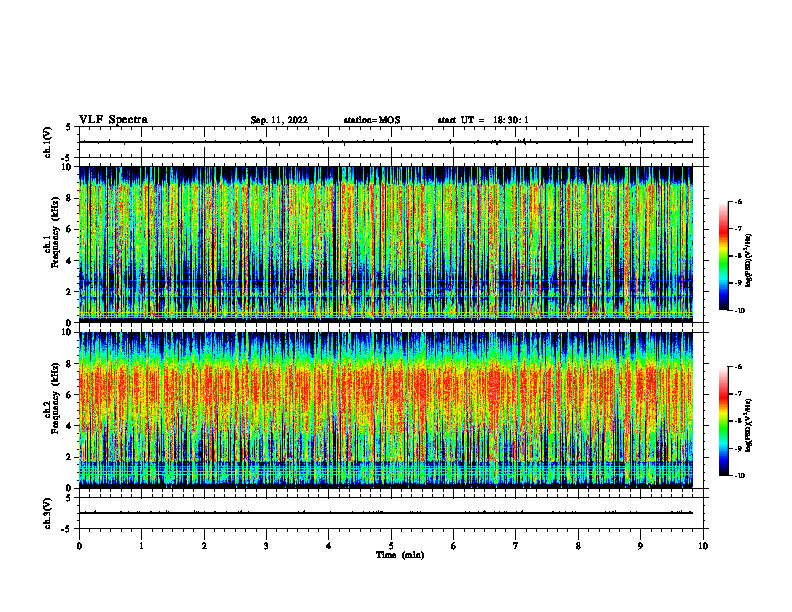
Task: Click the "10" kHz tick on ch.1 frequency axis
Action: [69, 167]
